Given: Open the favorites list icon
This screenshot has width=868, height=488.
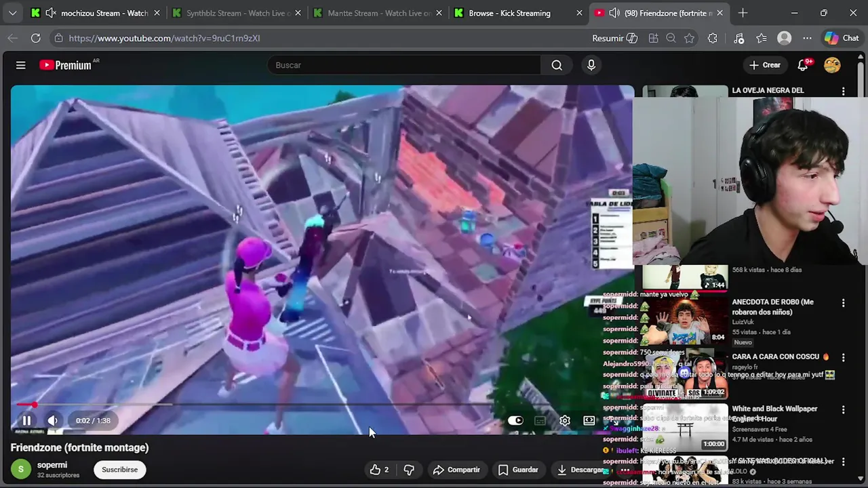Looking at the screenshot, I should point(762,38).
